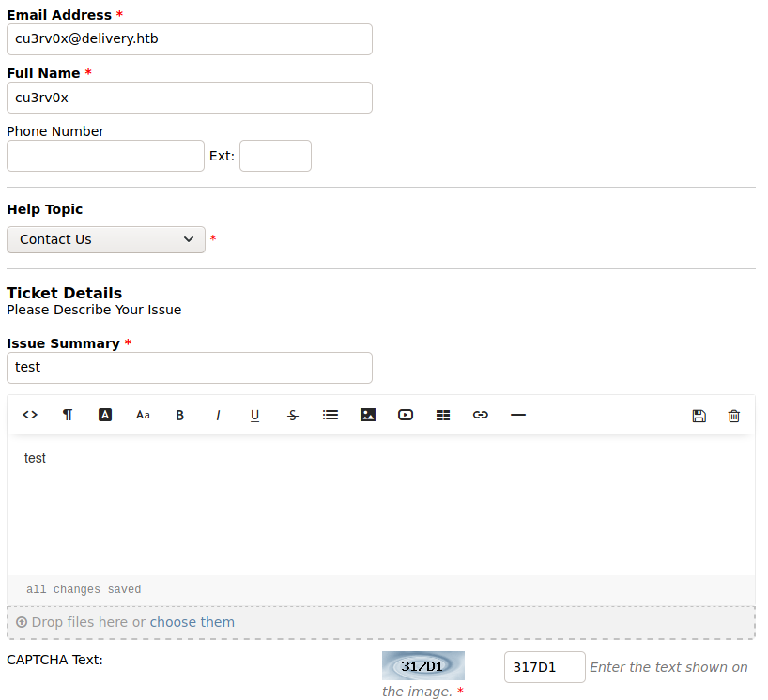This screenshot has width=768, height=700.
Task: Open paragraph format options
Action: coord(68,415)
